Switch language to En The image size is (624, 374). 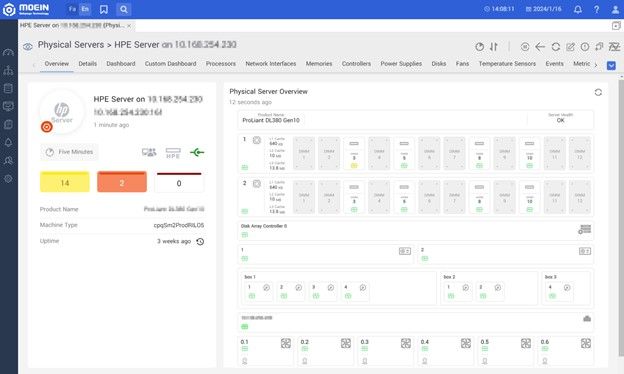(x=85, y=9)
